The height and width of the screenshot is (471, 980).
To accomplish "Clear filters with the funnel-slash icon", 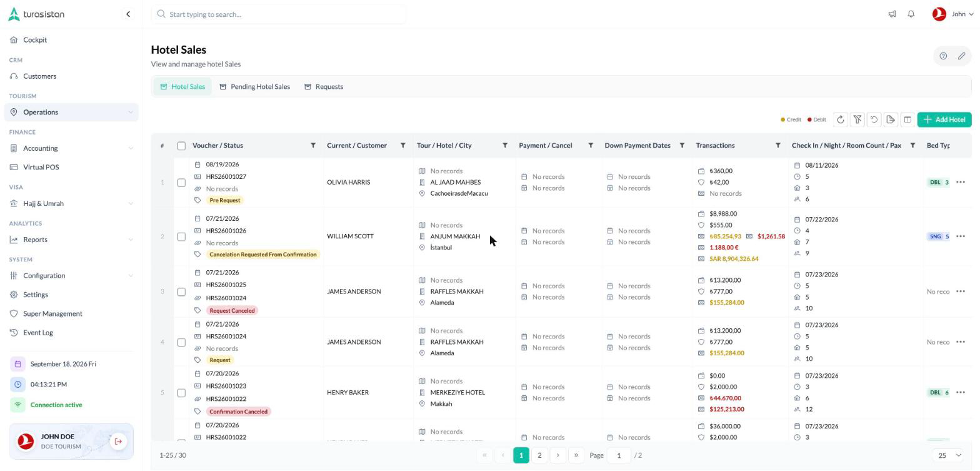I will [x=857, y=119].
